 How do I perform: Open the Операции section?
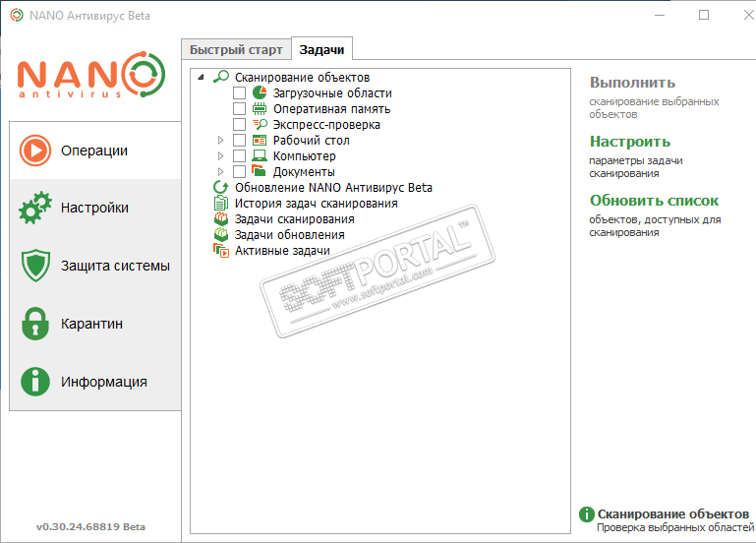(x=95, y=151)
